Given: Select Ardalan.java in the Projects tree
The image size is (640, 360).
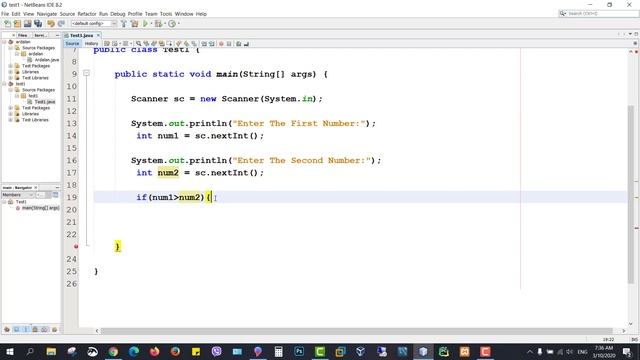Looking at the screenshot, I should 47,60.
